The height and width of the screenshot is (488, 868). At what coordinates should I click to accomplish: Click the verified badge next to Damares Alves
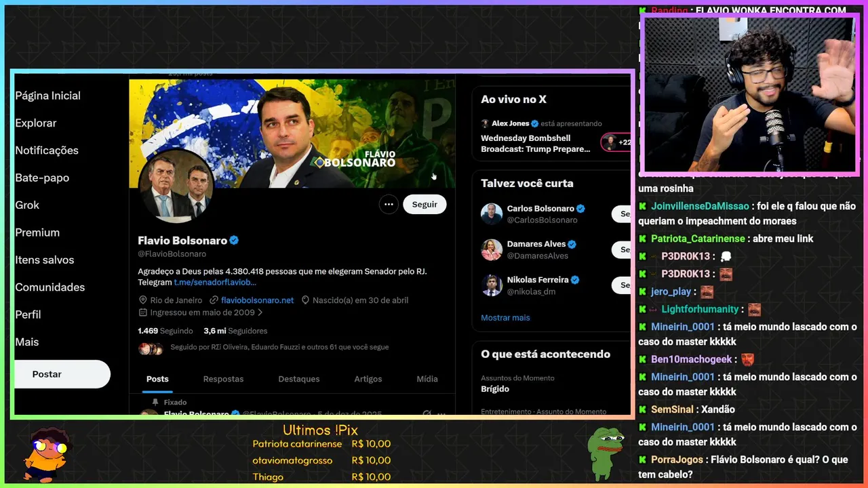coord(572,244)
